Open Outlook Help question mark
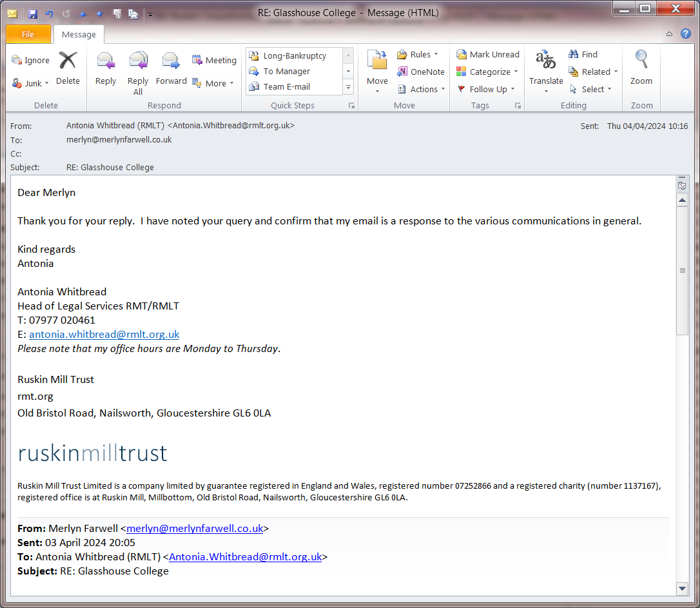The image size is (700, 608). pos(686,34)
